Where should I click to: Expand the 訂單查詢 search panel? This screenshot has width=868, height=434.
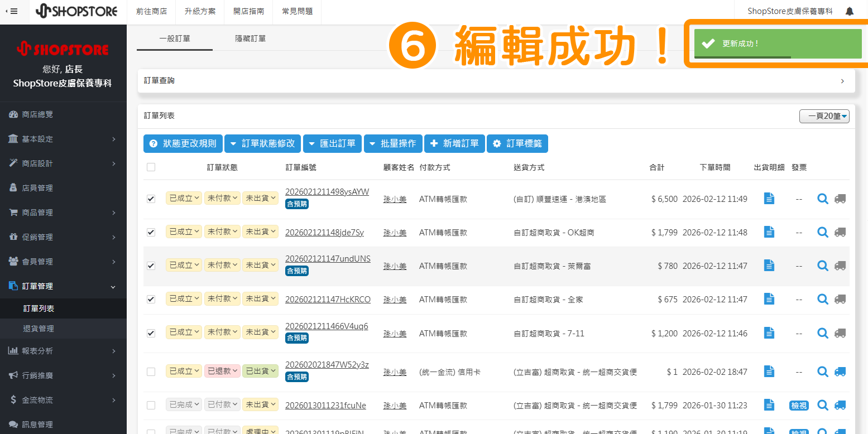tap(496, 81)
